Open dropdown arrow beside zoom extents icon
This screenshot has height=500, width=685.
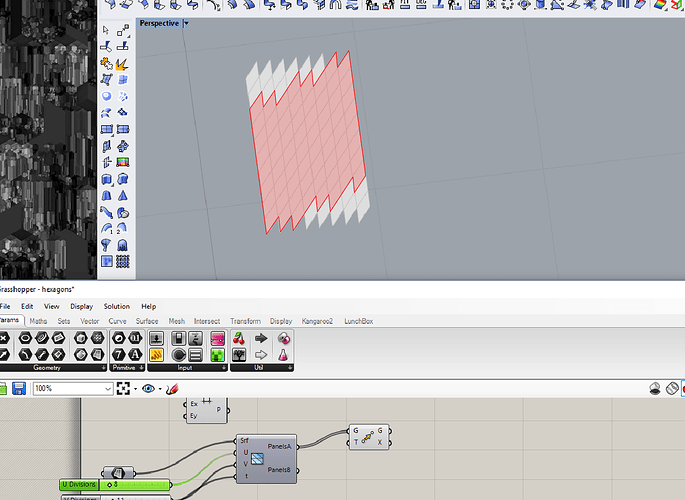pos(135,389)
